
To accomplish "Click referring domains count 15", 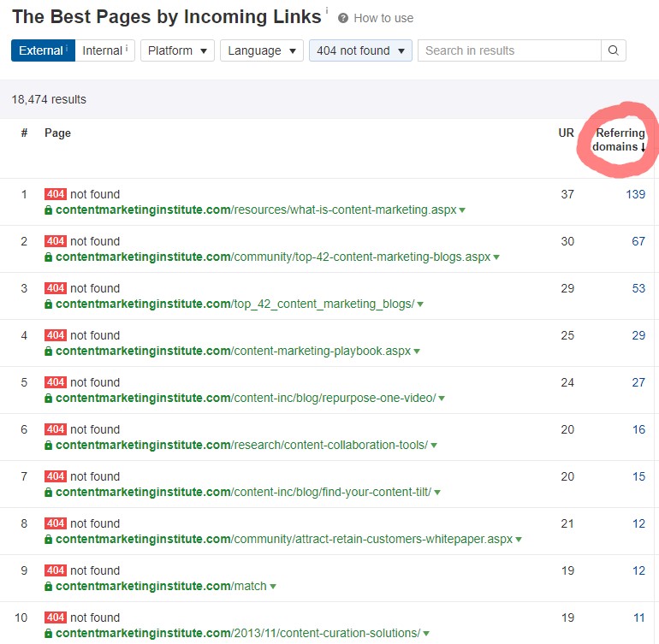I will point(638,477).
